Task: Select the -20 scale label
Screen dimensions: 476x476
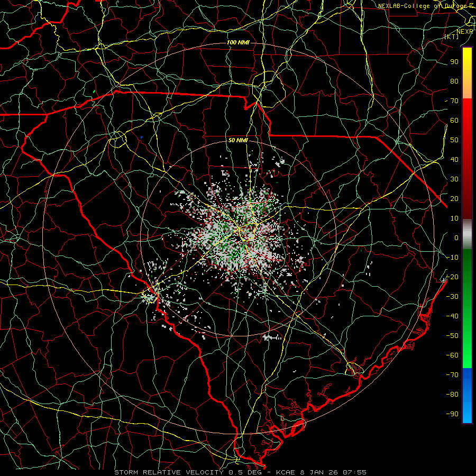Action: click(x=452, y=277)
